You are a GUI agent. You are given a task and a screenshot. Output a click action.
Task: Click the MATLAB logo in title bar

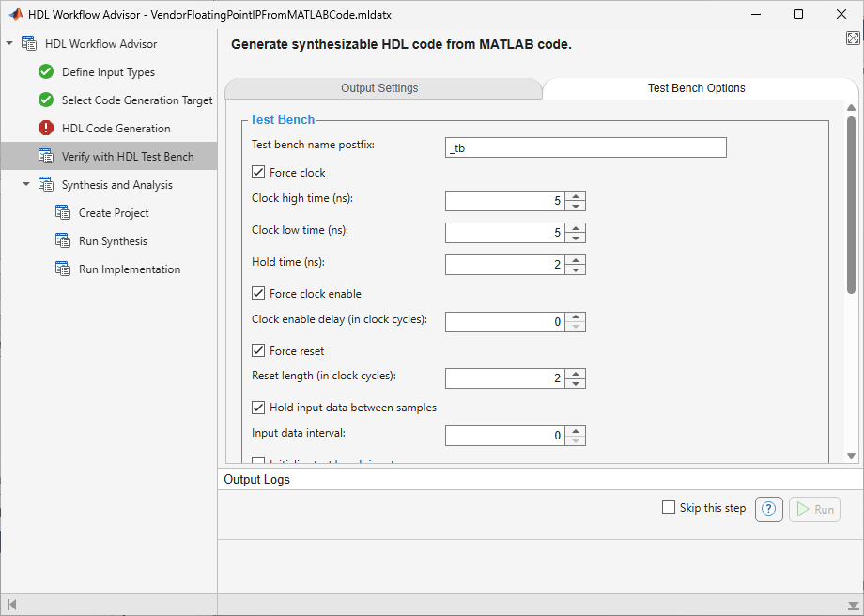(x=15, y=14)
